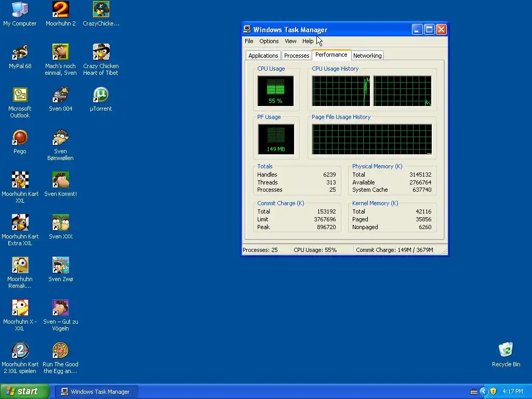This screenshot has width=532, height=399.
Task: Select the Moorhuhn Remak... desktop icon
Action: pos(20,273)
